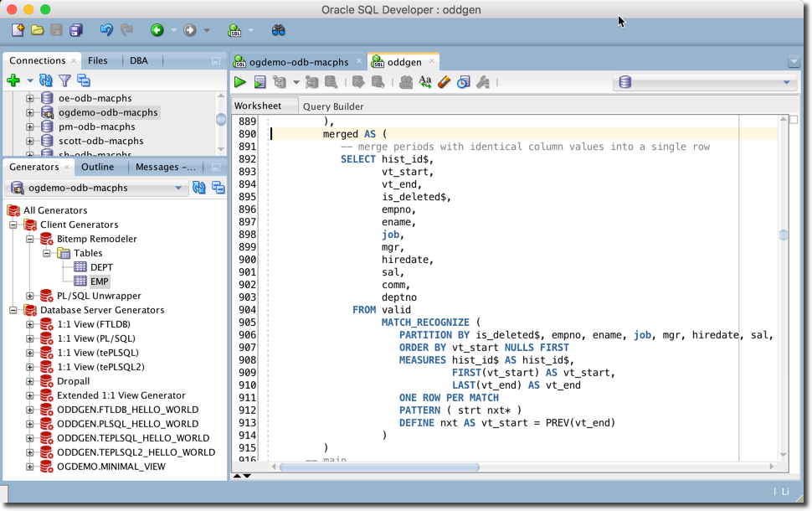
Task: Collapse the Client Generators node
Action: click(x=13, y=225)
